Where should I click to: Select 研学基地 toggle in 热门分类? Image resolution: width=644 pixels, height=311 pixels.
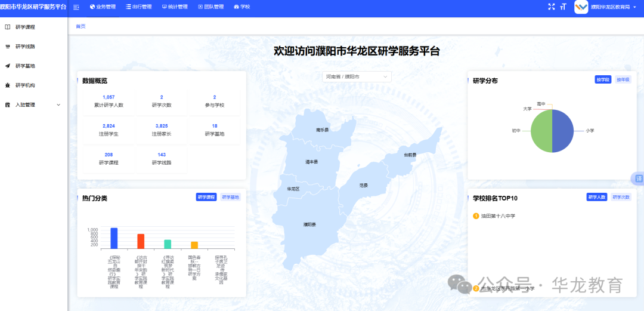(x=230, y=197)
